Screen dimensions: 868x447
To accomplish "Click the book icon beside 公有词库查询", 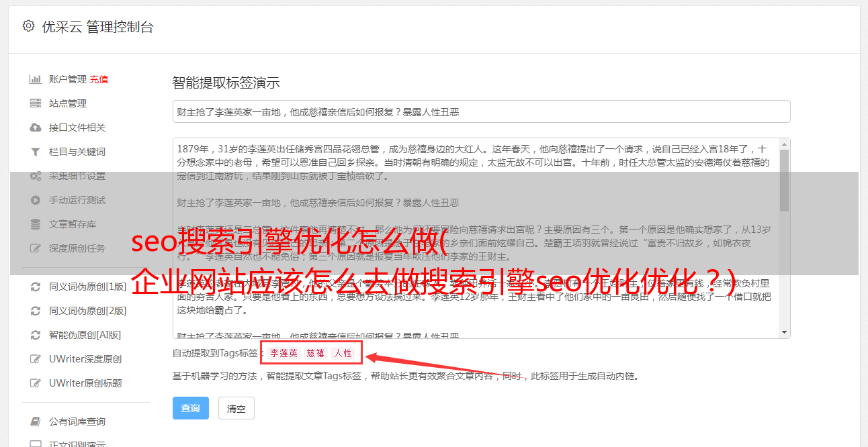I will click(x=36, y=421).
